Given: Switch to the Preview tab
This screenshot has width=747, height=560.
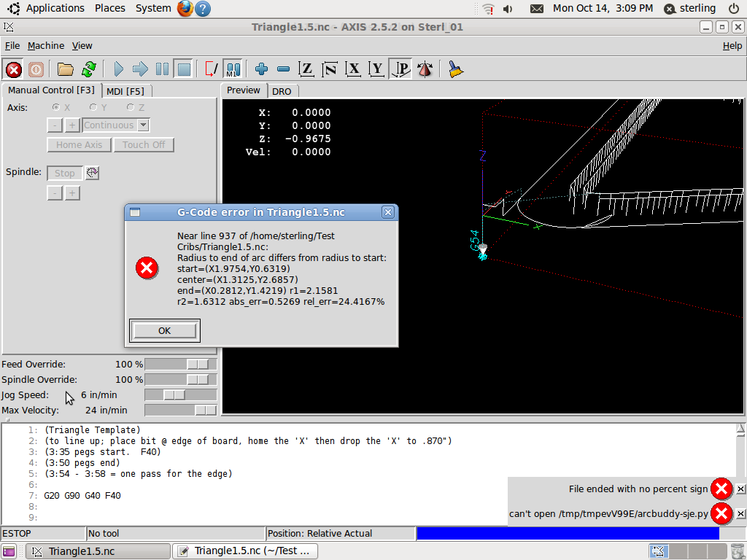Looking at the screenshot, I should click(243, 90).
